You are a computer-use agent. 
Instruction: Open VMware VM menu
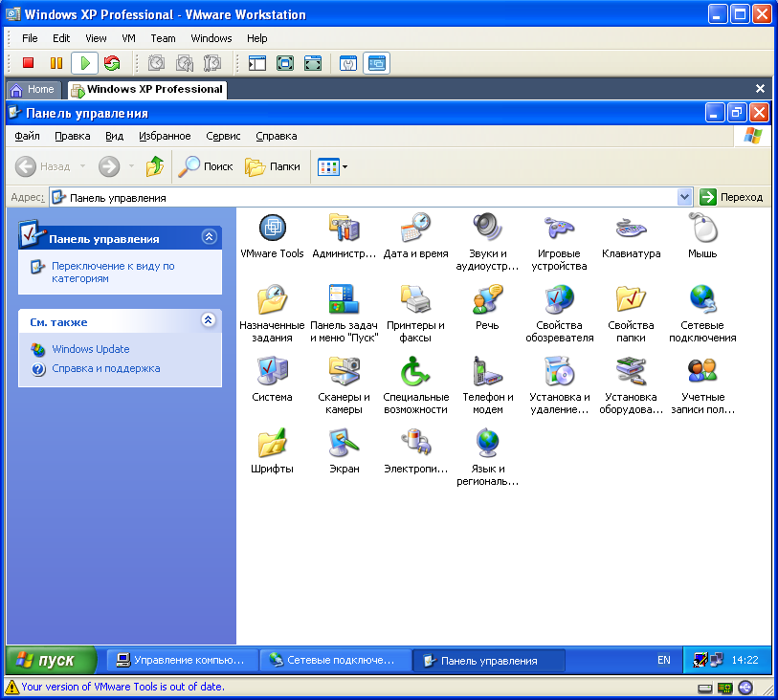click(128, 38)
